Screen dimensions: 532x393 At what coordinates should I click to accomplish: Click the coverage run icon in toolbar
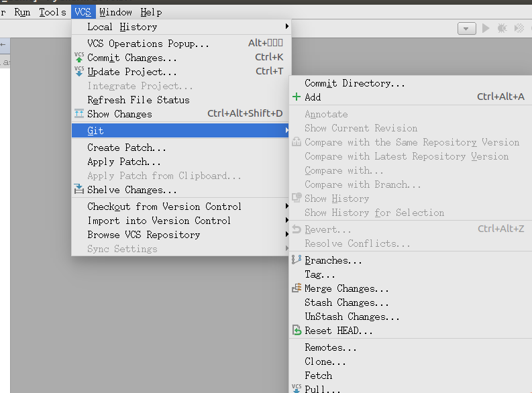click(x=519, y=28)
